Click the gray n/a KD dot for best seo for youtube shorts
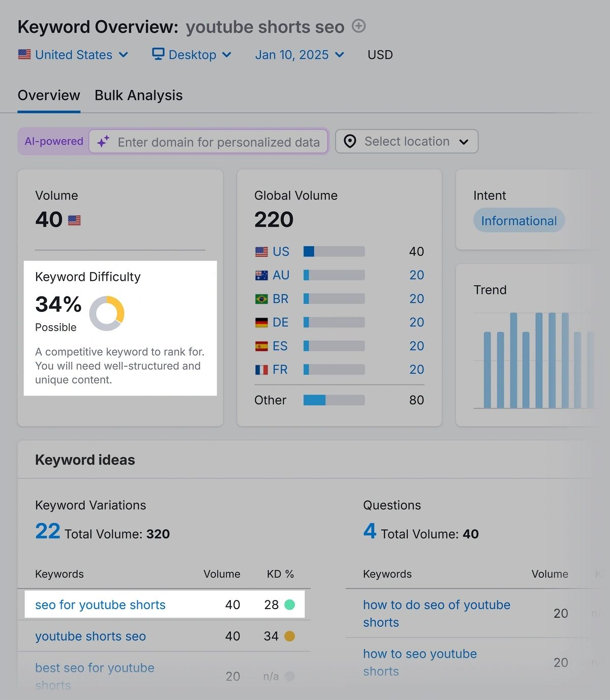The image size is (610, 700). pos(290,676)
